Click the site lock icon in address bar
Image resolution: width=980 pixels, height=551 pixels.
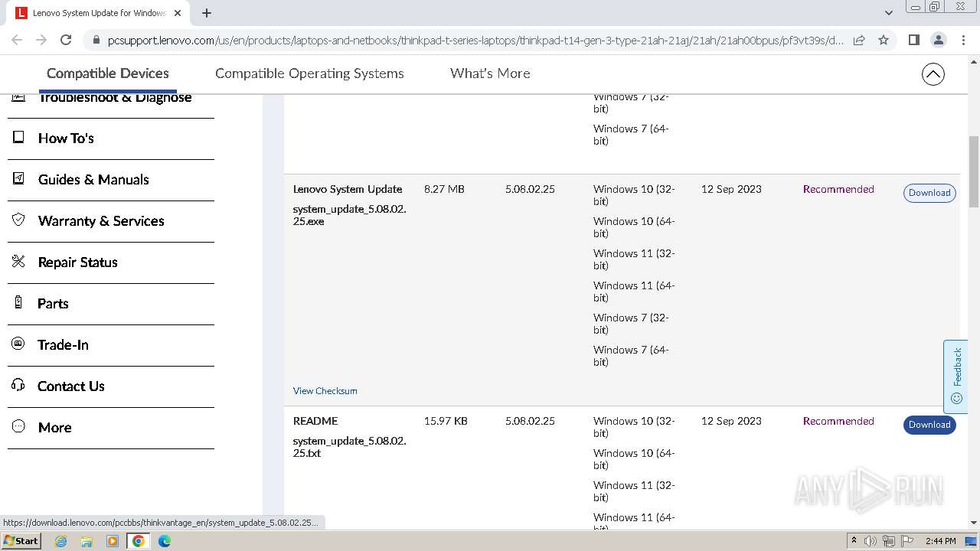click(x=96, y=40)
